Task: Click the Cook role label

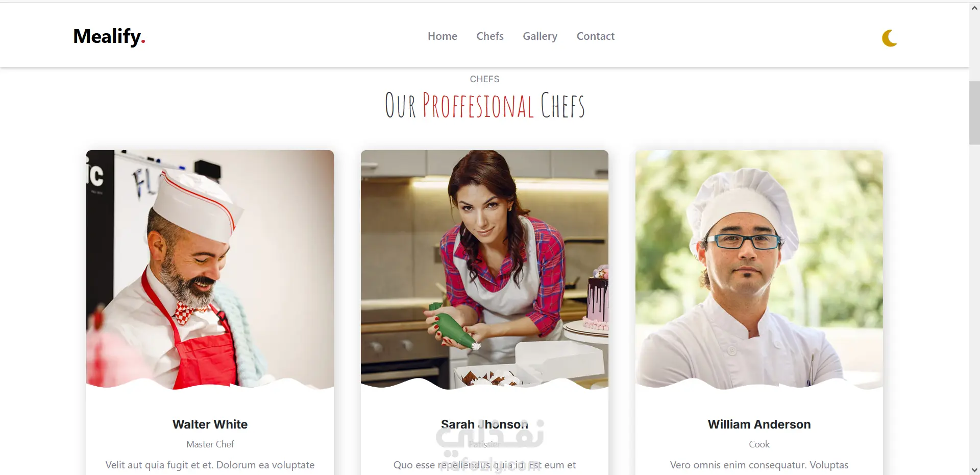Action: [x=759, y=444]
